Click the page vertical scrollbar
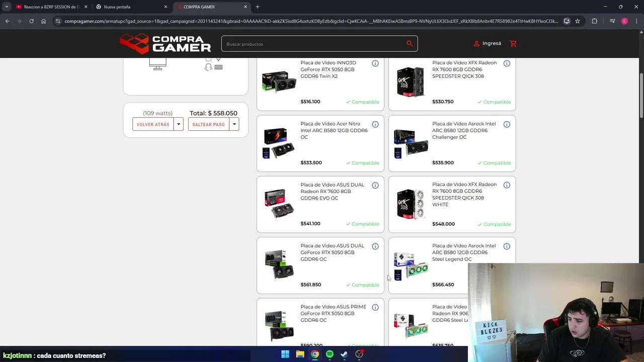The height and width of the screenshot is (362, 644). (641, 96)
